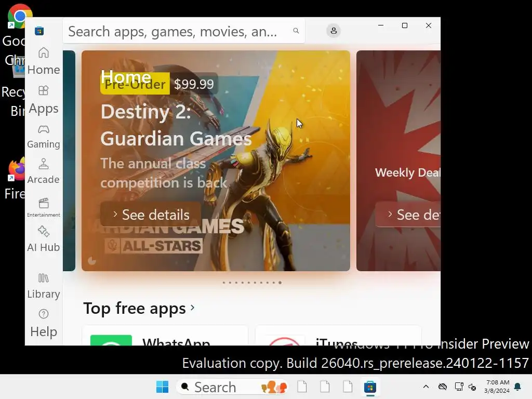Viewport: 532px width, 399px height.
Task: Click the taskbar clock showing 7:08 AM
Action: 497,387
